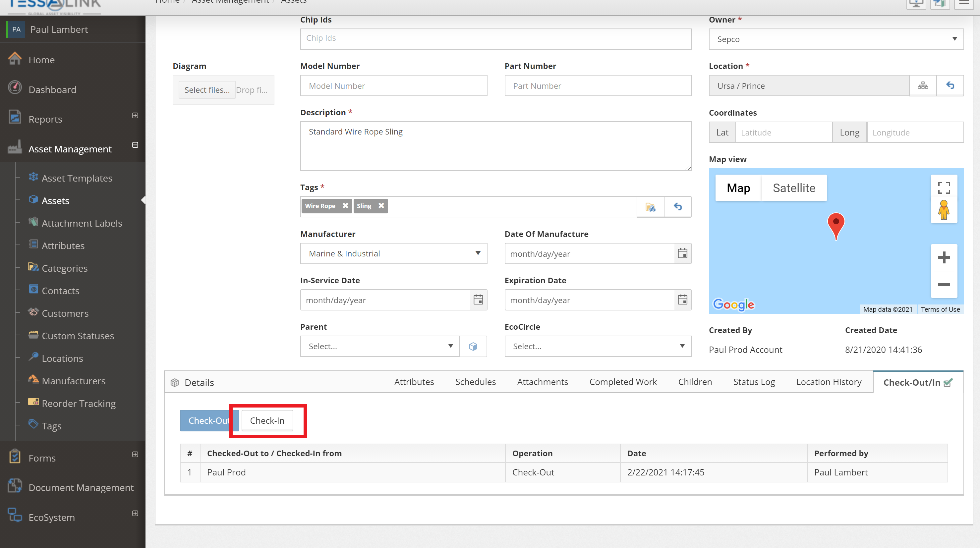
Task: Switch to the Attachments tab
Action: click(543, 382)
